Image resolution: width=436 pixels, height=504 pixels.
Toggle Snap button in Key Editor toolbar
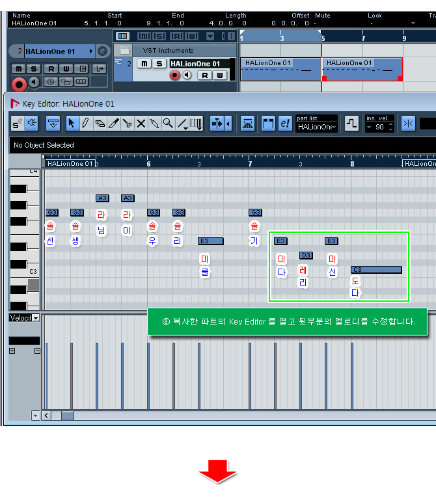[x=409, y=124]
